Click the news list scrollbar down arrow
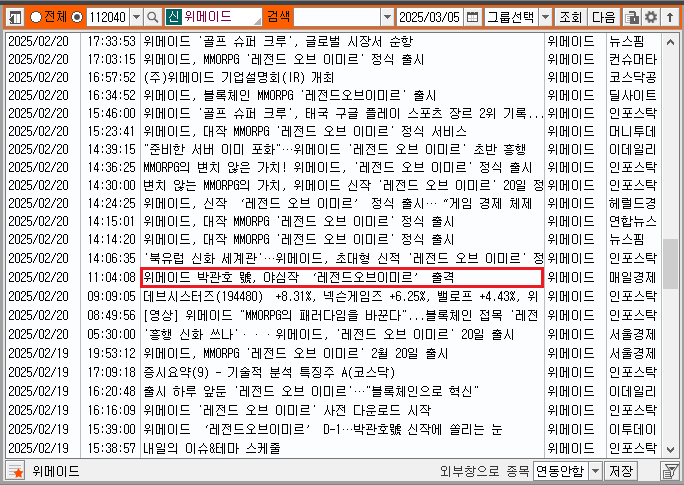 pyautogui.click(x=670, y=449)
